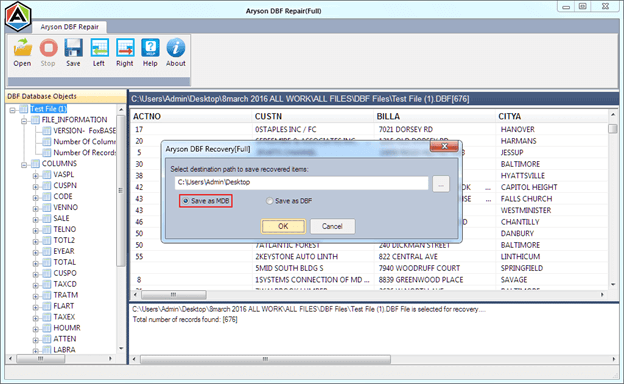
Task: Select the 8839 GREENWOOD PLACE cell
Action: (x=421, y=280)
